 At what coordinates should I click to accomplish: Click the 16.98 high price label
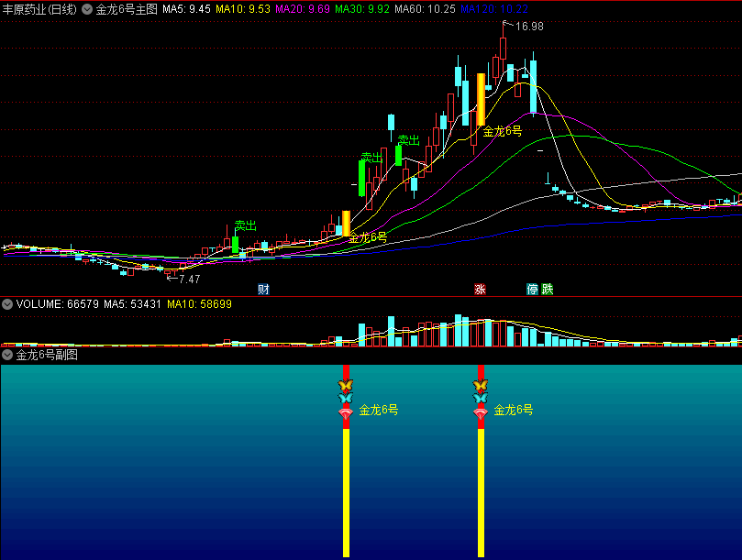[x=529, y=27]
